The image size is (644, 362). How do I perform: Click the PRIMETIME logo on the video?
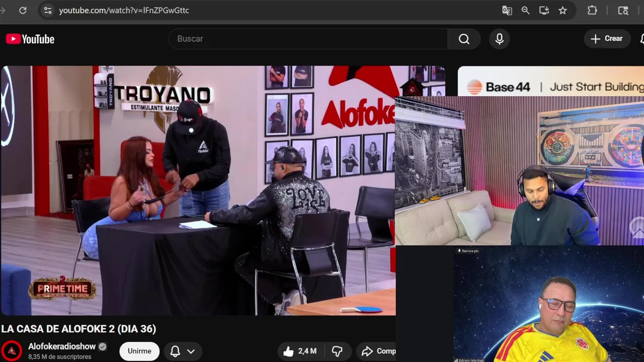[62, 288]
